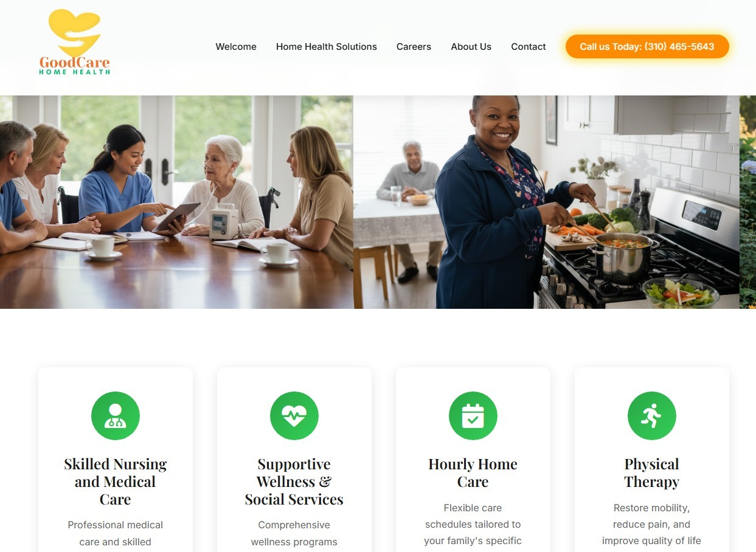Click the partially visible garden slide image
756x552 pixels.
coord(748,202)
